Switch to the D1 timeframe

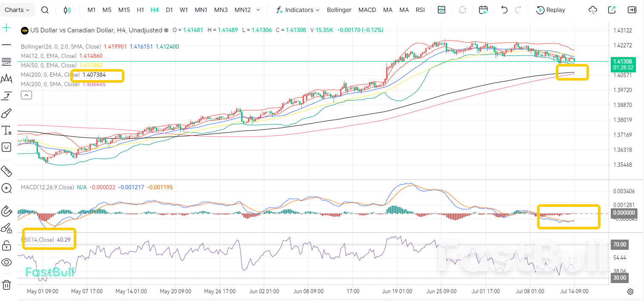(x=169, y=10)
